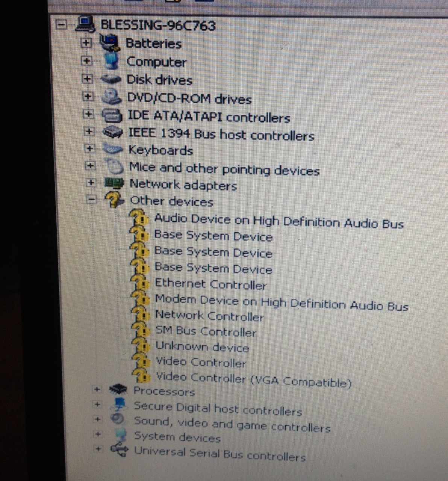Click the Batteries category icon
Image resolution: width=448 pixels, height=481 pixels.
coord(109,42)
